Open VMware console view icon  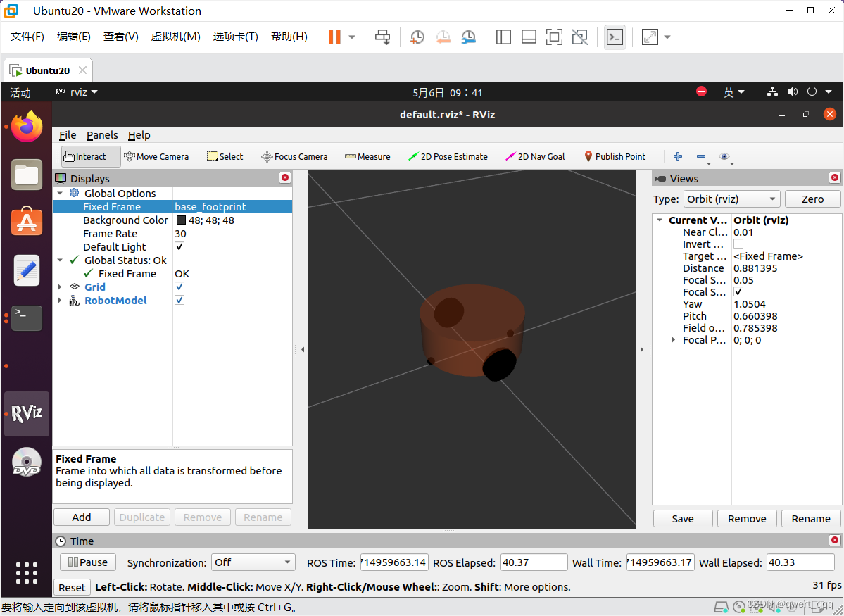(x=615, y=37)
